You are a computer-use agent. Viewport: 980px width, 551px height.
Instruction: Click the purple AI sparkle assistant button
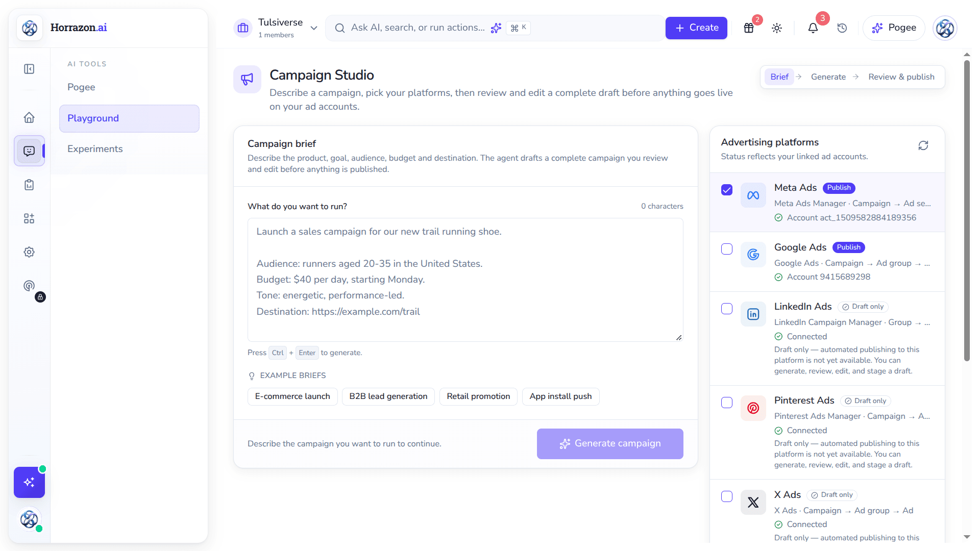(x=29, y=482)
